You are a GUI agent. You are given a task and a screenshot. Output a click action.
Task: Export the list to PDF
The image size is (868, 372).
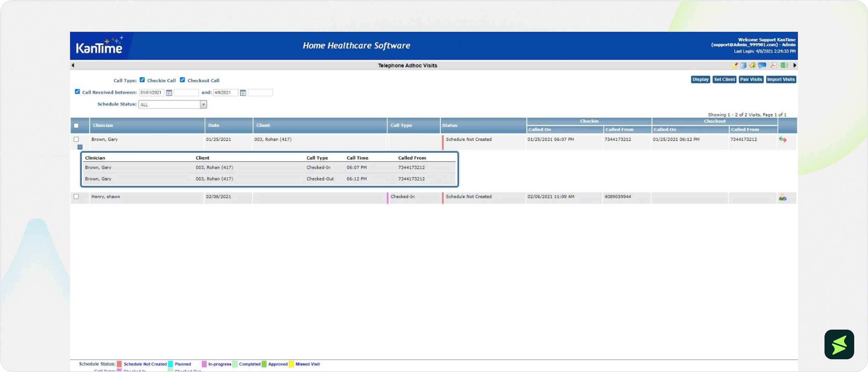coord(774,65)
